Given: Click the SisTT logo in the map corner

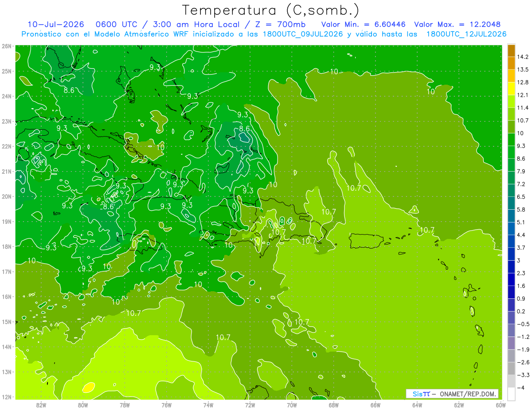Looking at the screenshot, I should 421,394.
